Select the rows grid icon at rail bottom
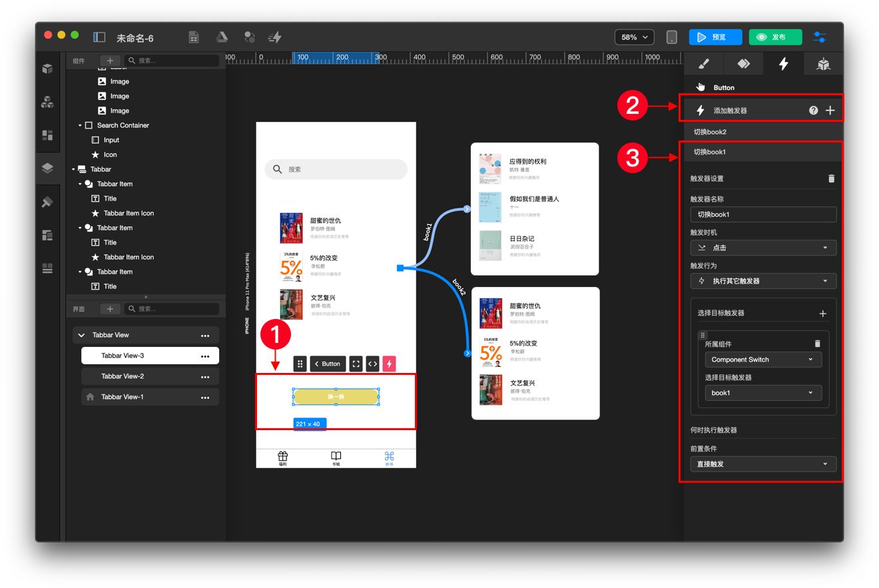 point(47,268)
